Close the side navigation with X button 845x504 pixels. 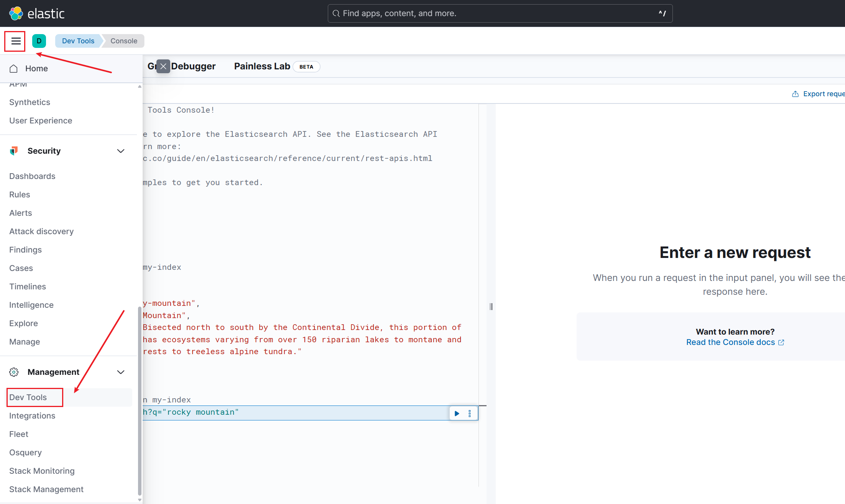click(x=163, y=66)
